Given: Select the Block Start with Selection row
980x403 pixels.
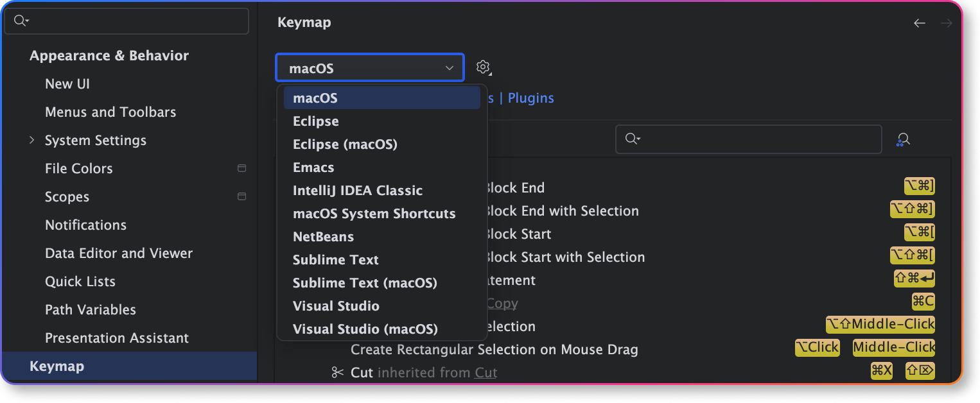Looking at the screenshot, I should 614,257.
